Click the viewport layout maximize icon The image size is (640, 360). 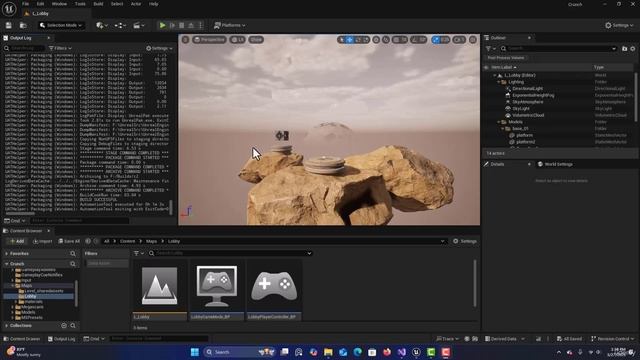point(473,40)
